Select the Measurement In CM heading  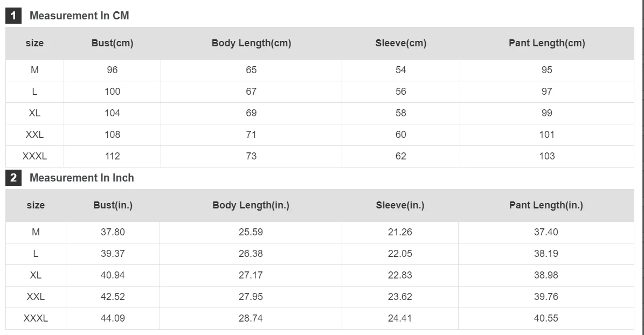pyautogui.click(x=79, y=16)
